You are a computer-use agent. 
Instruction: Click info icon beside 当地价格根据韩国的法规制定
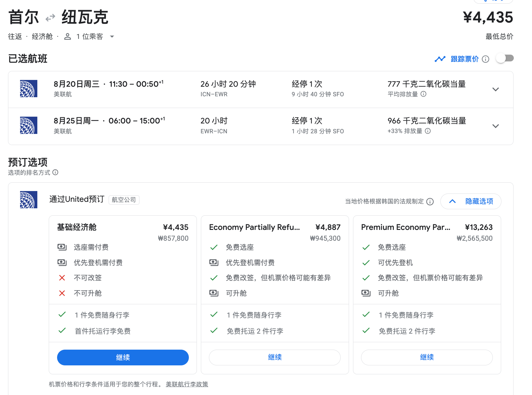[430, 202]
